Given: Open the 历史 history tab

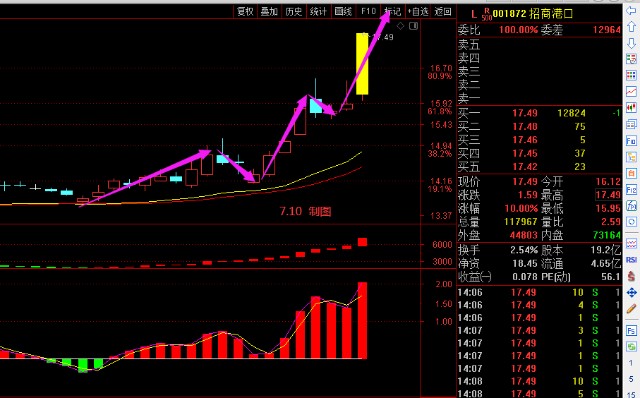Looking at the screenshot, I should pyautogui.click(x=293, y=11).
